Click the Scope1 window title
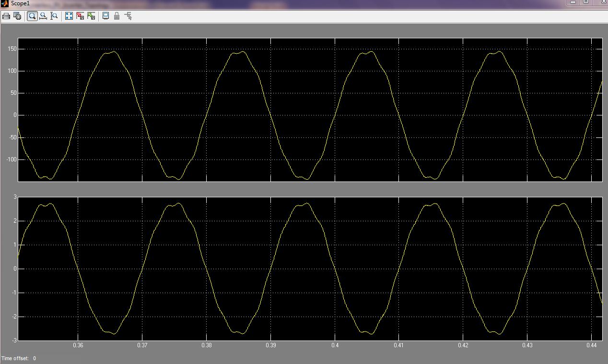Image resolution: width=608 pixels, height=364 pixels. tap(20, 3)
